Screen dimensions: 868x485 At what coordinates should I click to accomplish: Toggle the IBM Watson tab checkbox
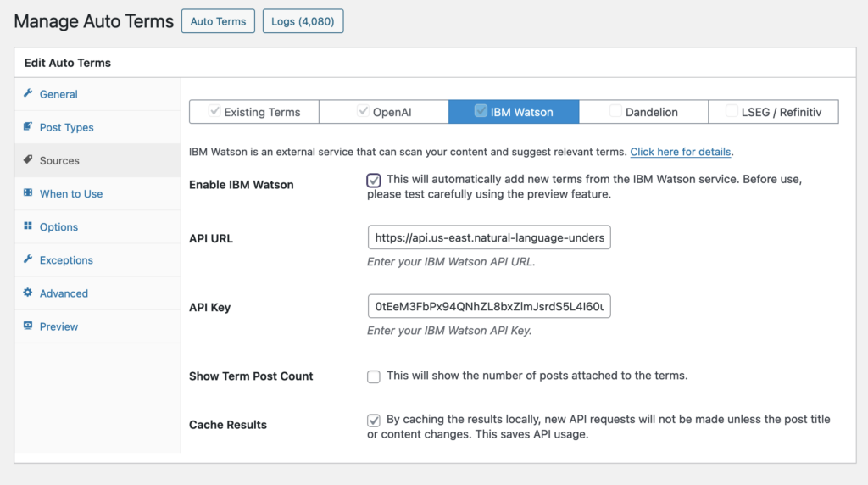coord(481,111)
